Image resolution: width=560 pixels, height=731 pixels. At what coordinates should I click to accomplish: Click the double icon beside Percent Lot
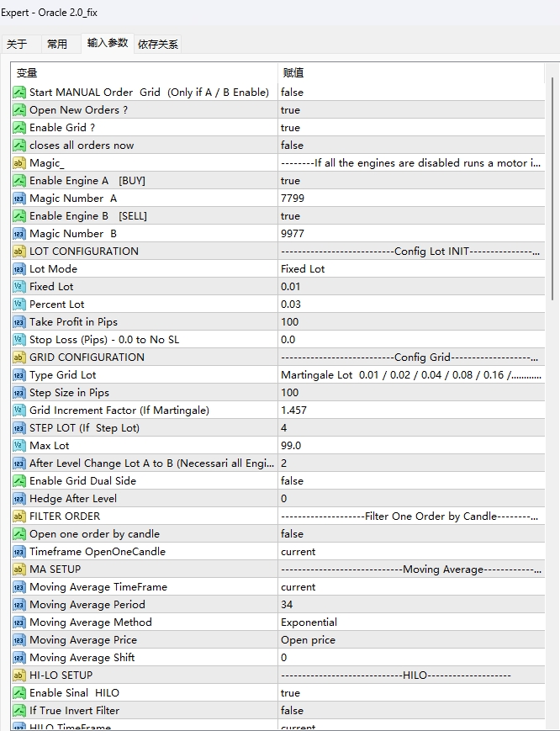click(x=19, y=305)
